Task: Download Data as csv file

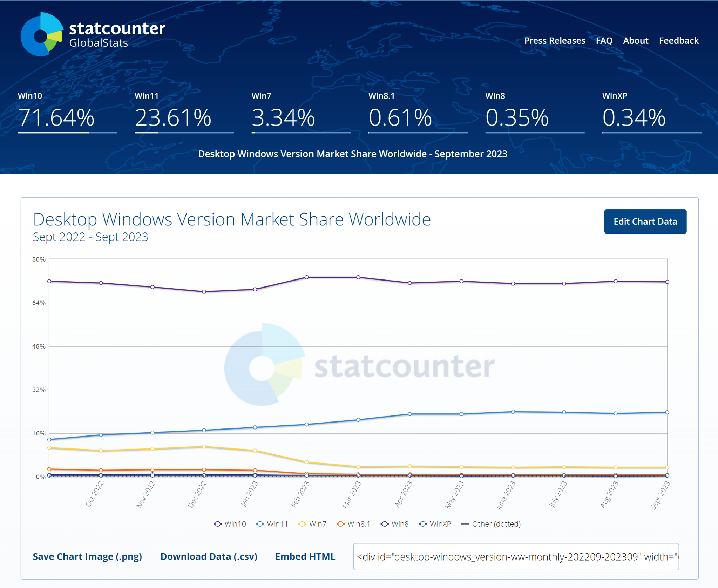Action: tap(209, 556)
